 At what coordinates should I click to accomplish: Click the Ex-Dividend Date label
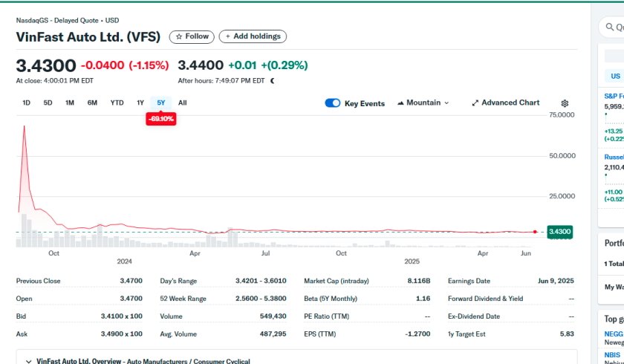(x=474, y=316)
